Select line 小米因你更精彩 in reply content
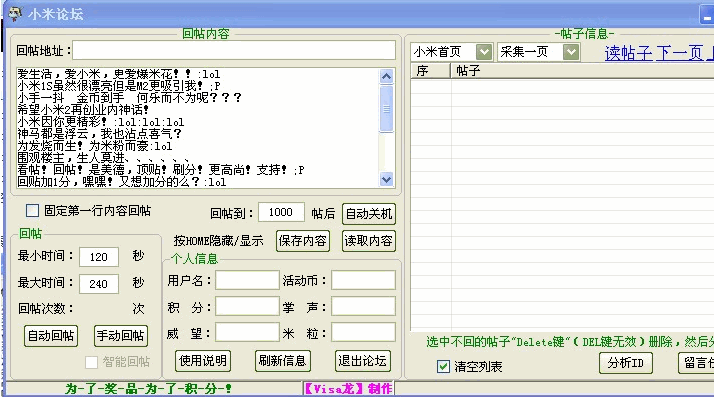714x397 pixels. 101,122
